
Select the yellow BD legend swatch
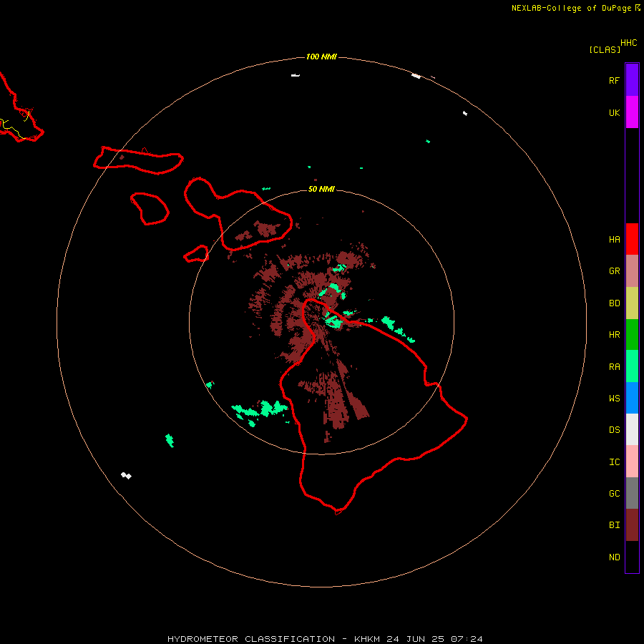632,303
